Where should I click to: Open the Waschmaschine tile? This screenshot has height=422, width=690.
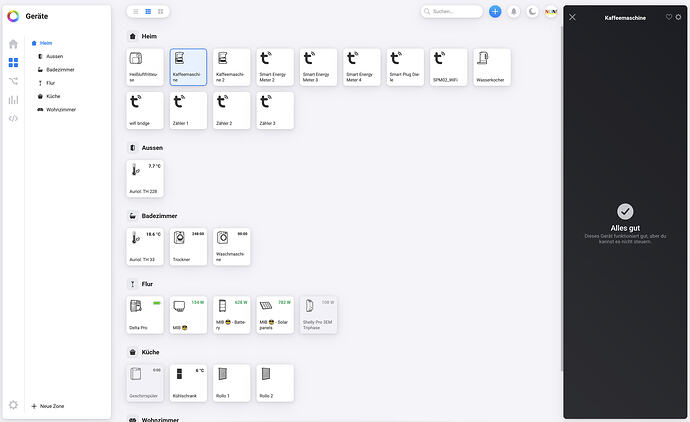click(x=231, y=246)
